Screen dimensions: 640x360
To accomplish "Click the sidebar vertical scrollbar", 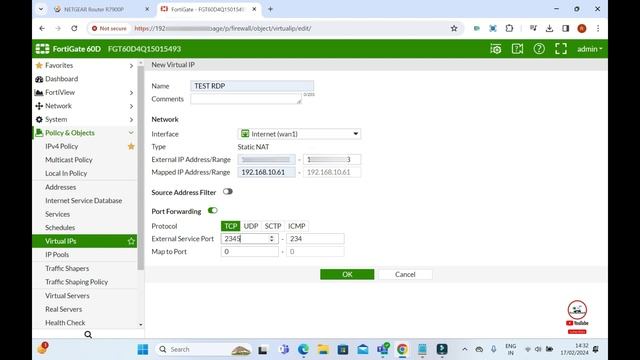I will (141, 168).
